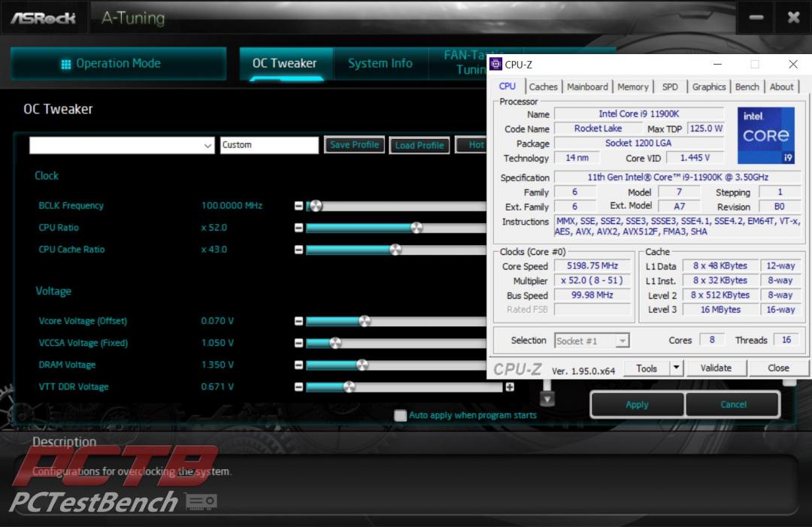
Task: Click the Load Profile button
Action: (x=420, y=145)
